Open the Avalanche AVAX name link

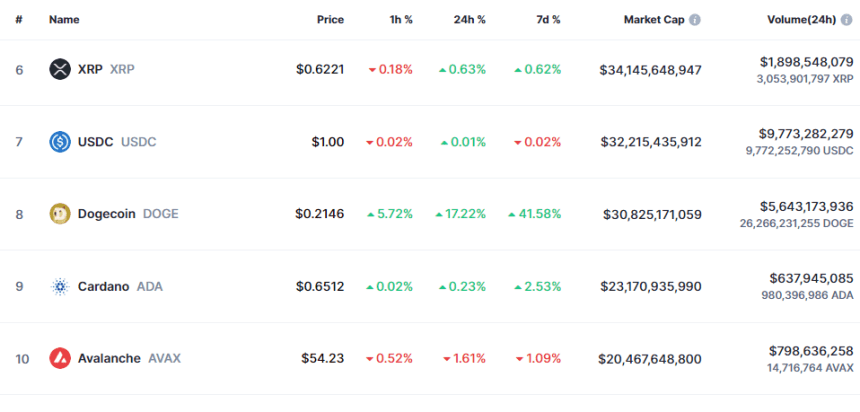[x=129, y=359]
